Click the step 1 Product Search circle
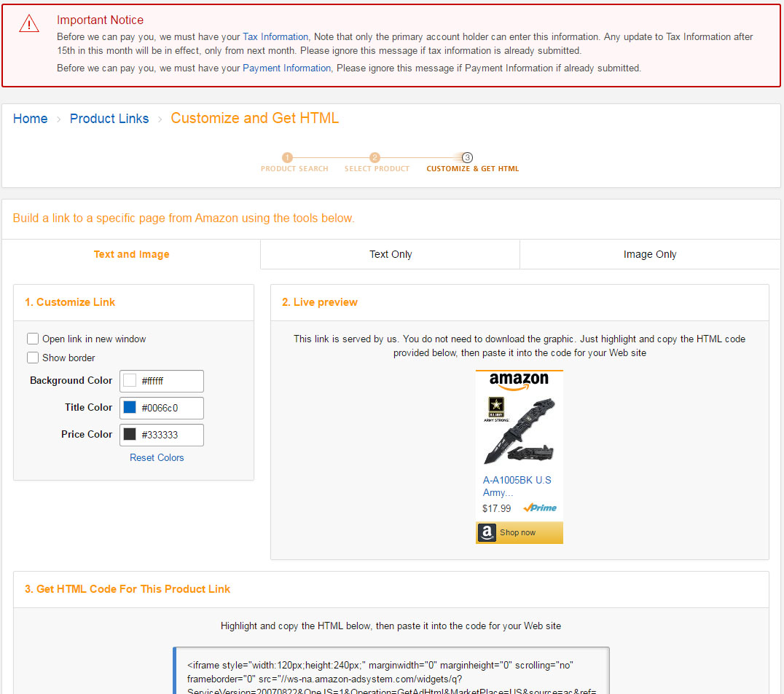 (287, 157)
